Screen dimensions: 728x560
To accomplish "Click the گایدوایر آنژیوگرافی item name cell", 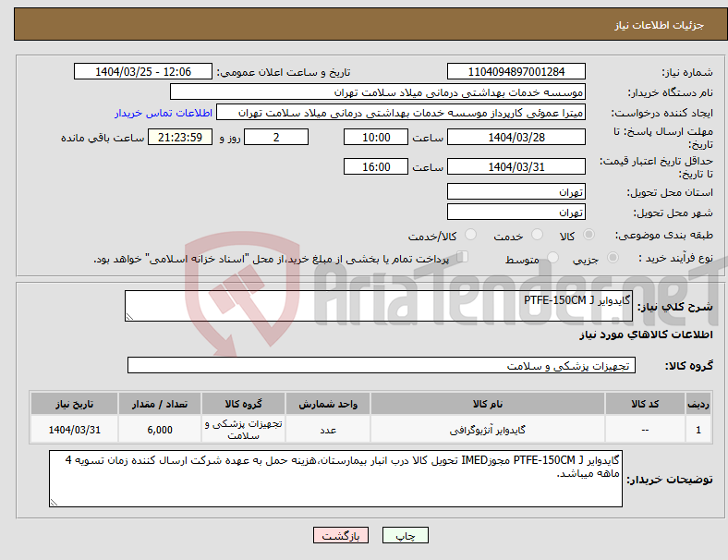I will pos(488,430).
